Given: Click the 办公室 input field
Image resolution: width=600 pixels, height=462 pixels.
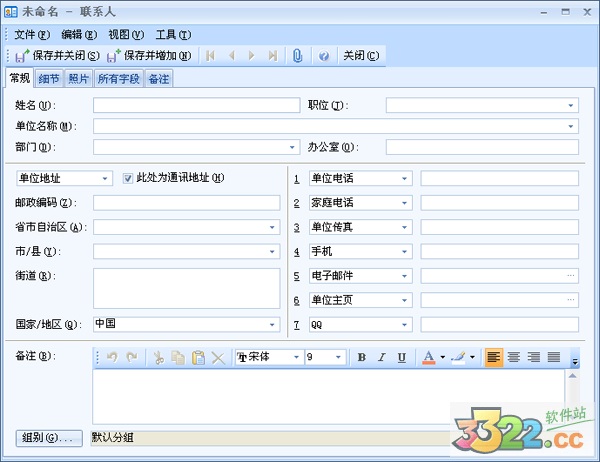Looking at the screenshot, I should coord(482,147).
